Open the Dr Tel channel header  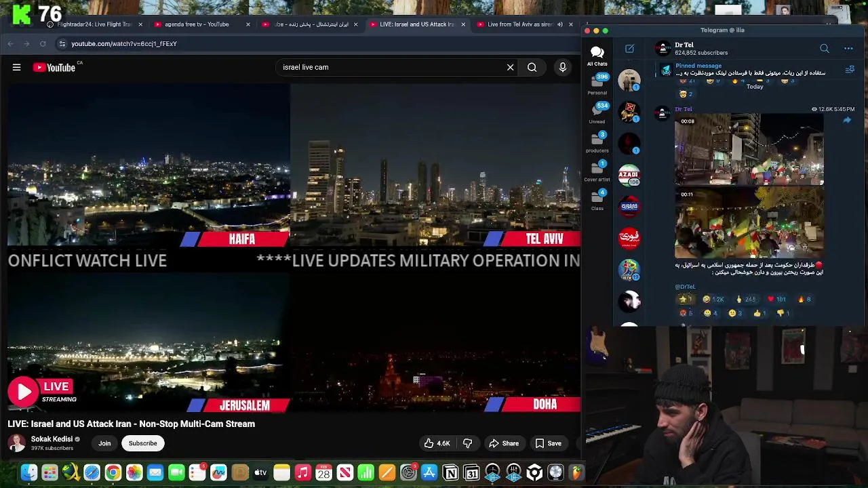pos(701,49)
